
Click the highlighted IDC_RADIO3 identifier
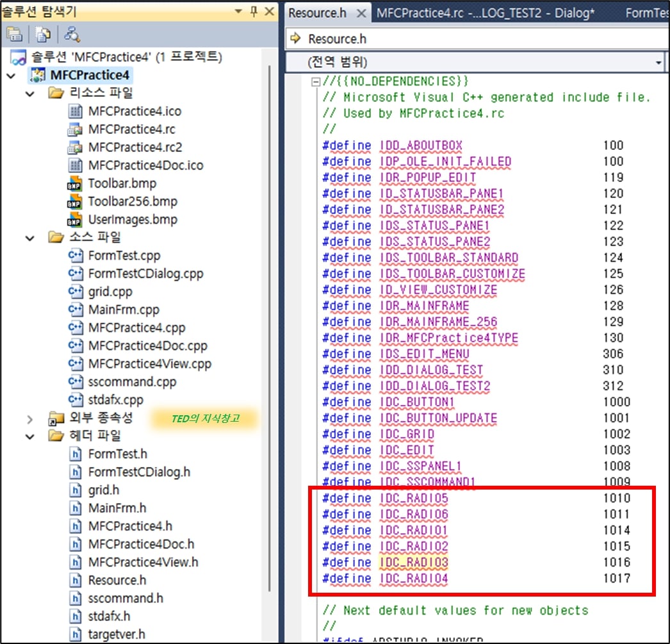coord(414,563)
